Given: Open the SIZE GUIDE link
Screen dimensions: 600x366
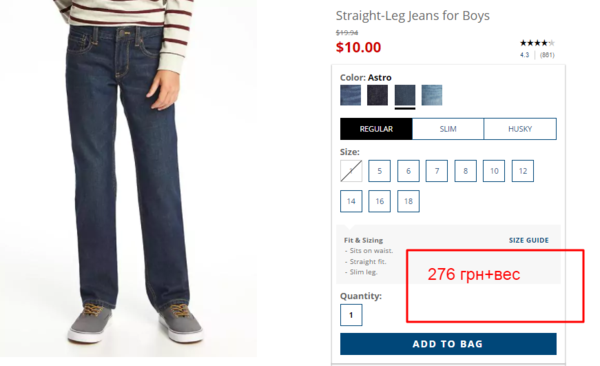Looking at the screenshot, I should (528, 240).
